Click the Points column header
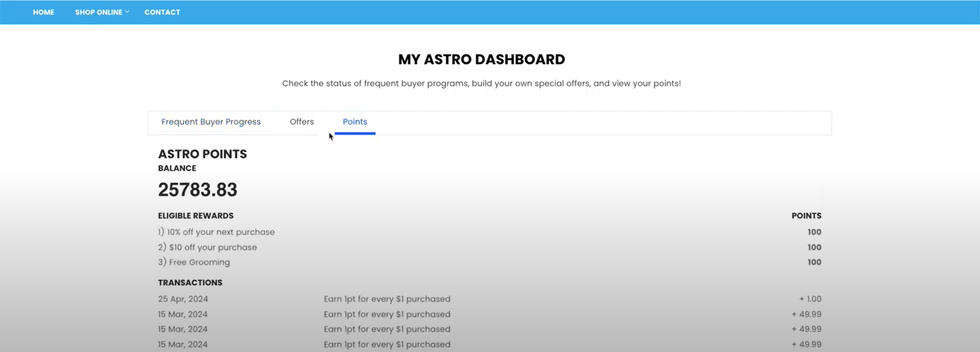Viewport: 980px width, 352px height. pos(806,216)
